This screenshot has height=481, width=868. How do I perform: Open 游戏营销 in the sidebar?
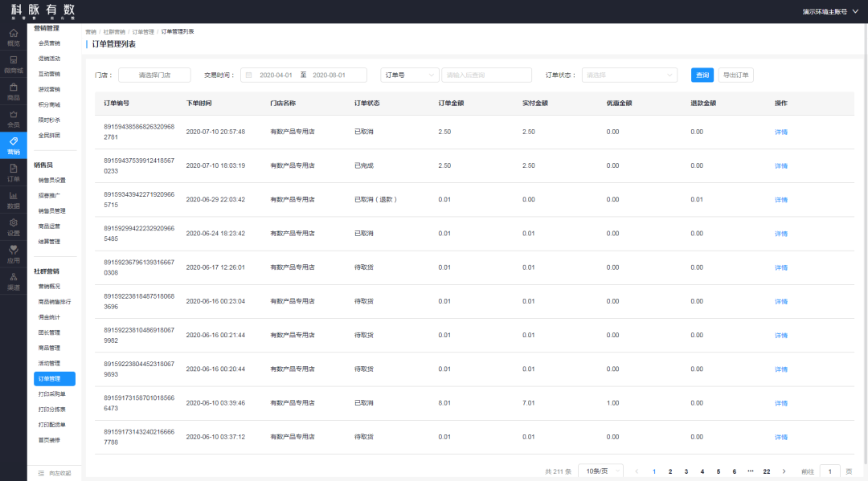(x=49, y=90)
